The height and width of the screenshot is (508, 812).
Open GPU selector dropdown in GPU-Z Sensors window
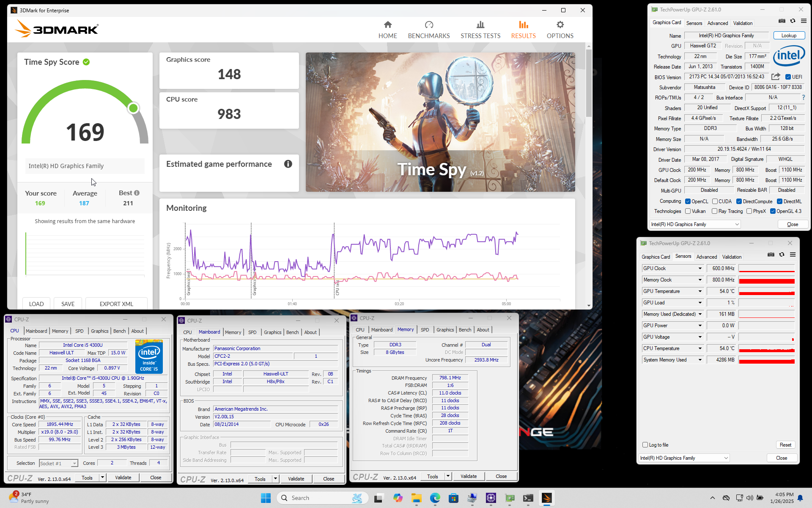click(x=684, y=458)
